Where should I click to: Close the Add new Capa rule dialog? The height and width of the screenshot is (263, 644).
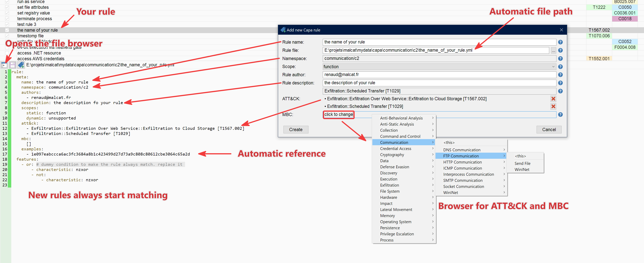point(561,30)
